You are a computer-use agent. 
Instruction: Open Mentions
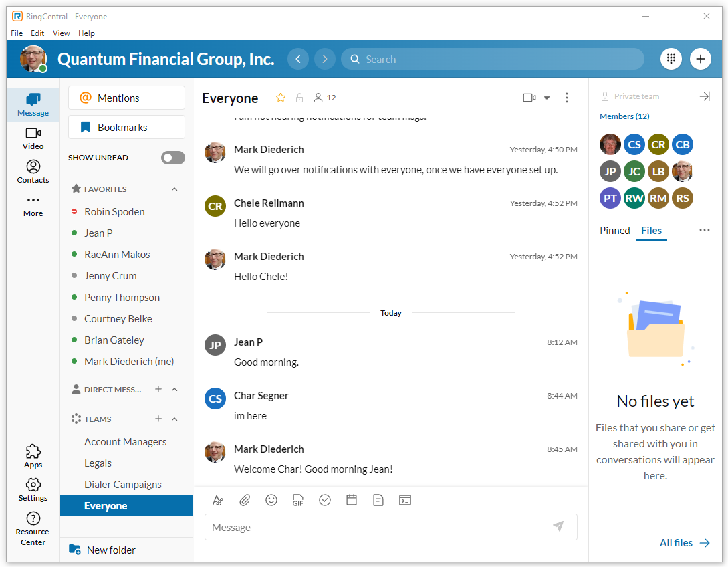[127, 98]
